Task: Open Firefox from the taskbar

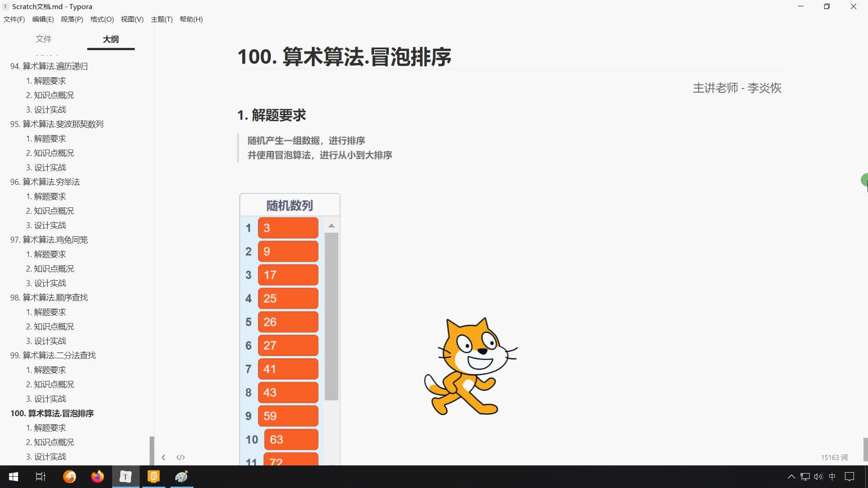Action: pos(98,477)
